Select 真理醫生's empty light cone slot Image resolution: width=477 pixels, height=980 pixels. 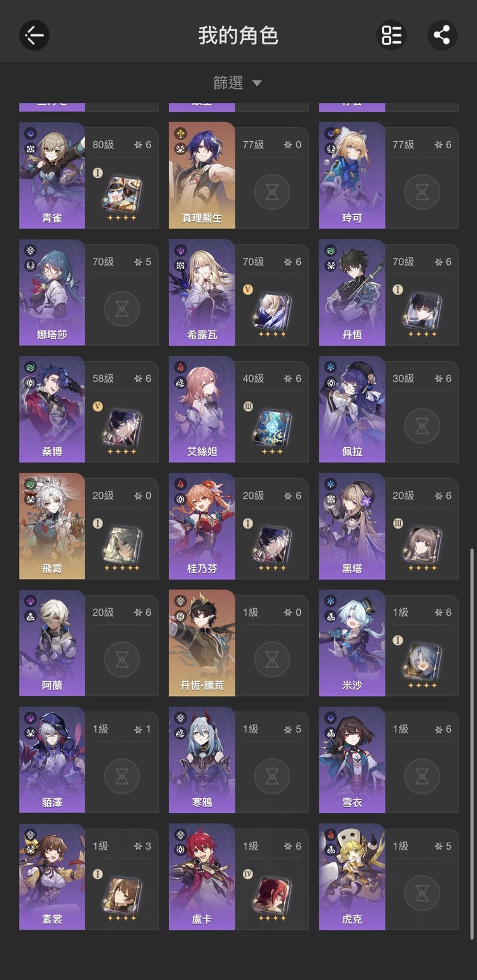272,191
